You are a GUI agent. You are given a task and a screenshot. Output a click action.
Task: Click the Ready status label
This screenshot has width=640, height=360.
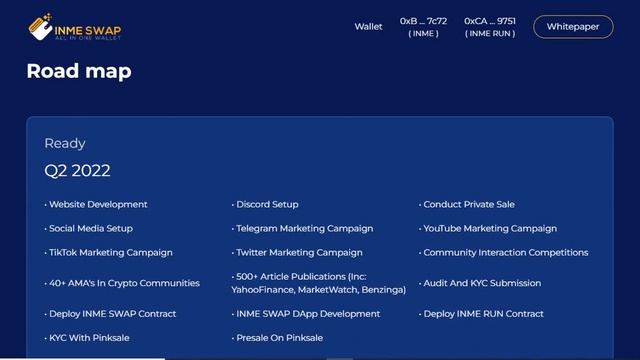[x=65, y=144]
